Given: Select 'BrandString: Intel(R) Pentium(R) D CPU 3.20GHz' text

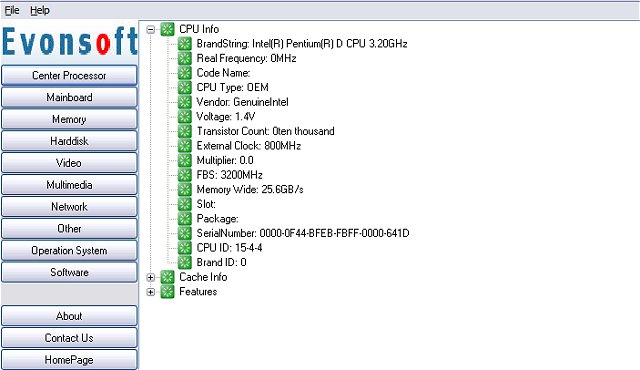Looking at the screenshot, I should pyautogui.click(x=302, y=44).
